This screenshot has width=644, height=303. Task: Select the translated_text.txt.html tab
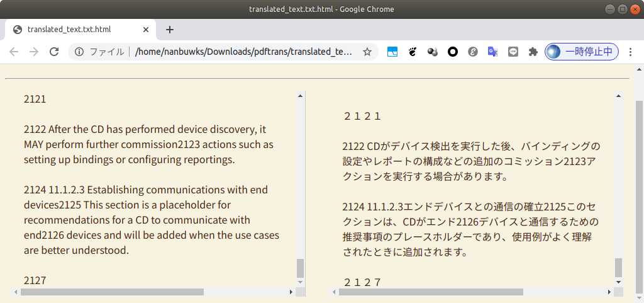click(x=80, y=30)
